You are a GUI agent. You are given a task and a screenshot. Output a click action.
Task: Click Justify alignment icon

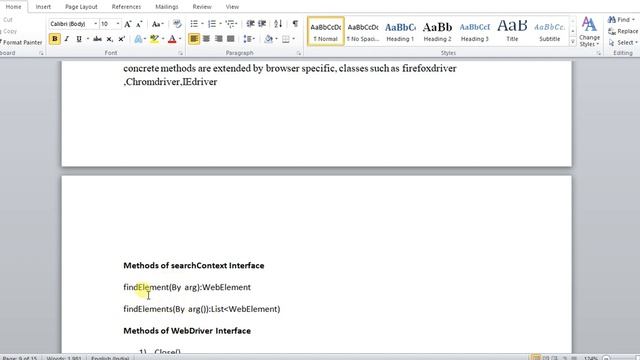point(231,39)
